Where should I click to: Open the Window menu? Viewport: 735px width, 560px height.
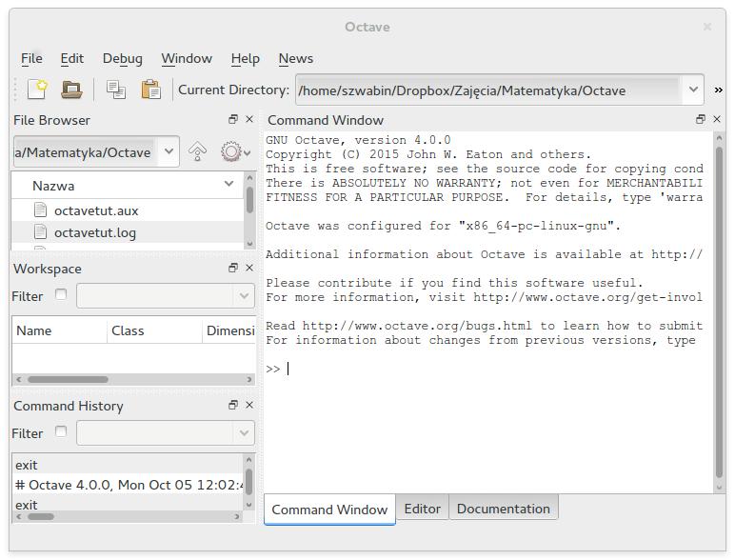point(187,58)
